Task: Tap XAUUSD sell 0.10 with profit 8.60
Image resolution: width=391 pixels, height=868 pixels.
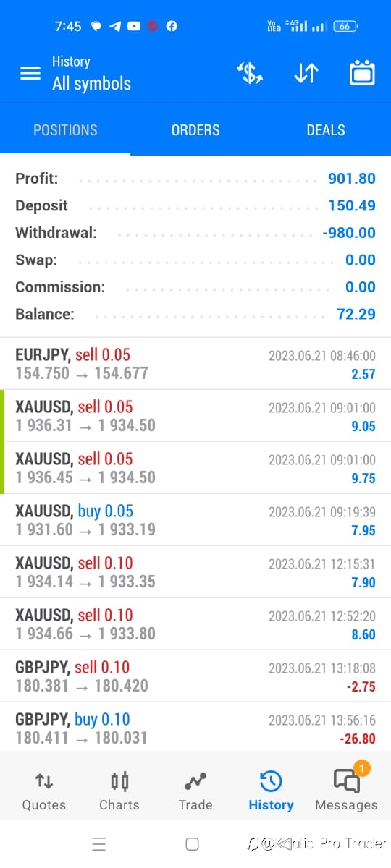Action: [195, 624]
